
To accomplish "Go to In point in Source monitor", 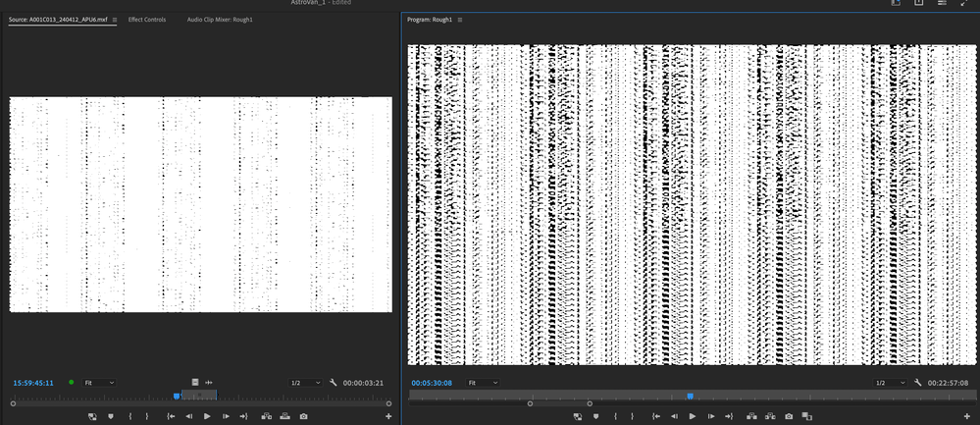I will pos(171,416).
